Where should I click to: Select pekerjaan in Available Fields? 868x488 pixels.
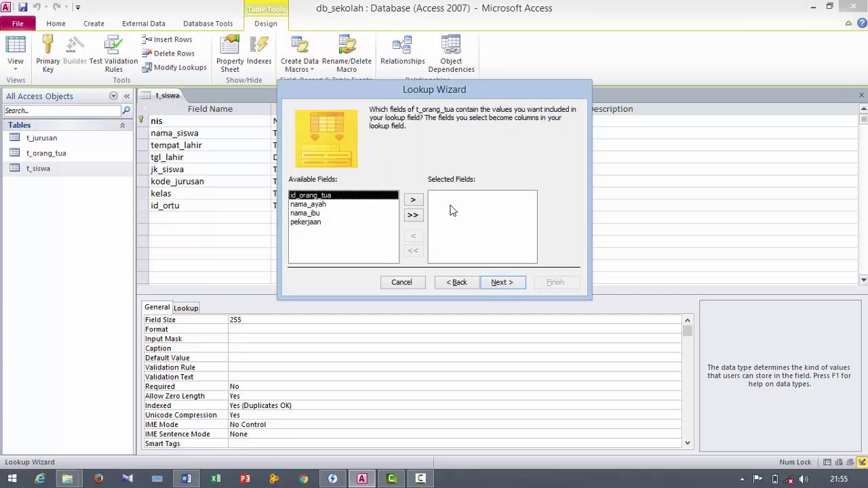pyautogui.click(x=306, y=222)
